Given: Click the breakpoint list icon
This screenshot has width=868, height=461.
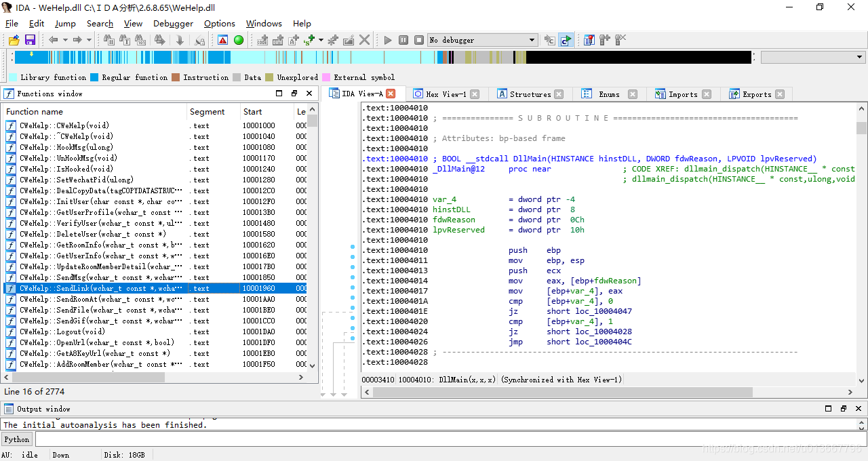Looking at the screenshot, I should click(x=589, y=40).
